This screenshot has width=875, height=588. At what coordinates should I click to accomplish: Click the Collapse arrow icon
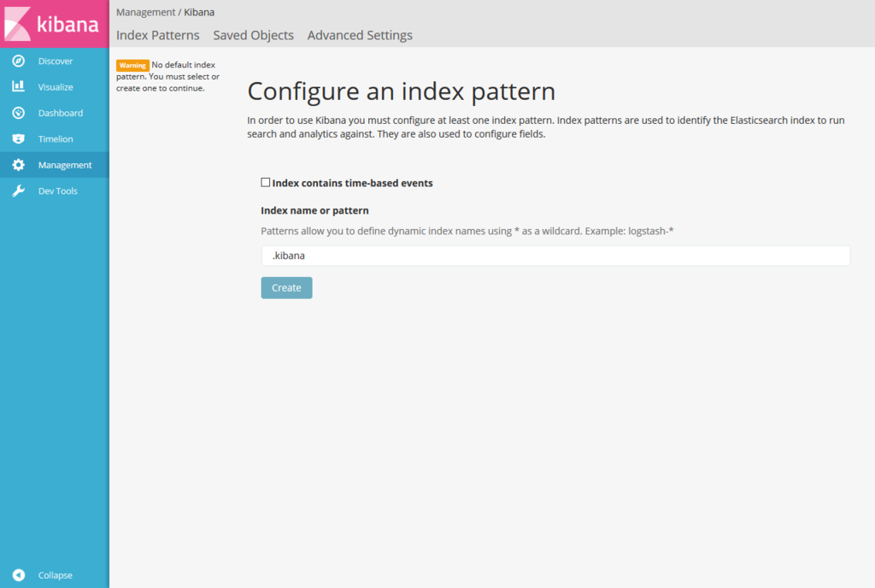19,575
